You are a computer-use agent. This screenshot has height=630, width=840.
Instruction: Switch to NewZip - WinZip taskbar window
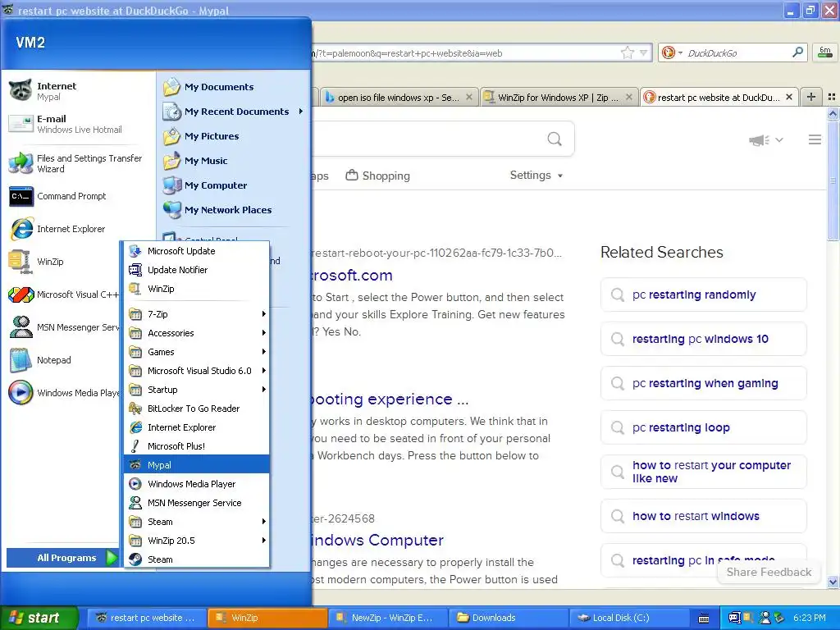coord(387,618)
